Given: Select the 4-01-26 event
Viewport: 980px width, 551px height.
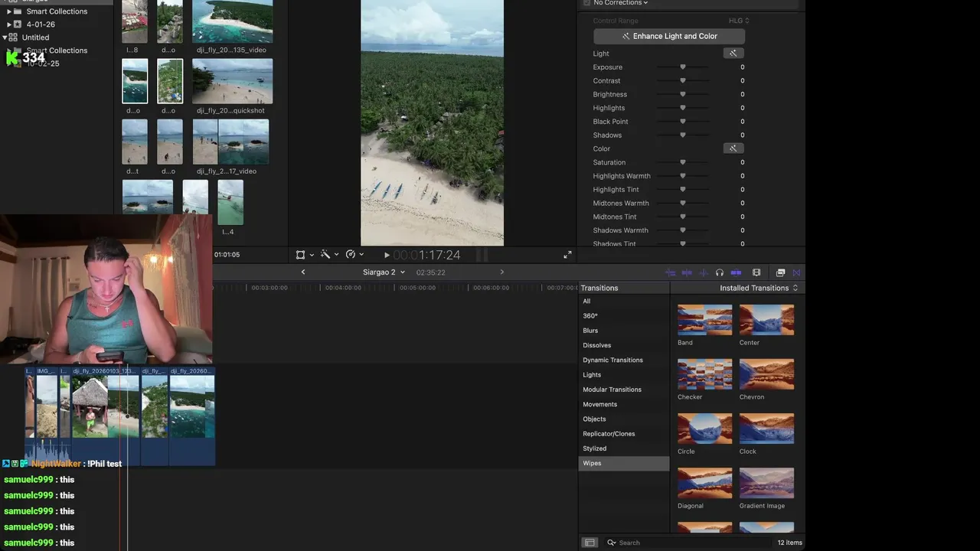Looking at the screenshot, I should click(41, 24).
